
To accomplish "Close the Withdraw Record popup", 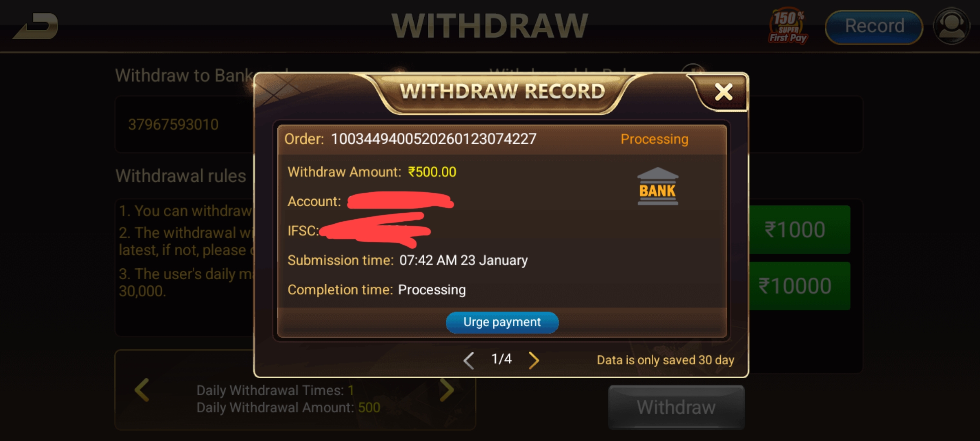I will pos(724,92).
